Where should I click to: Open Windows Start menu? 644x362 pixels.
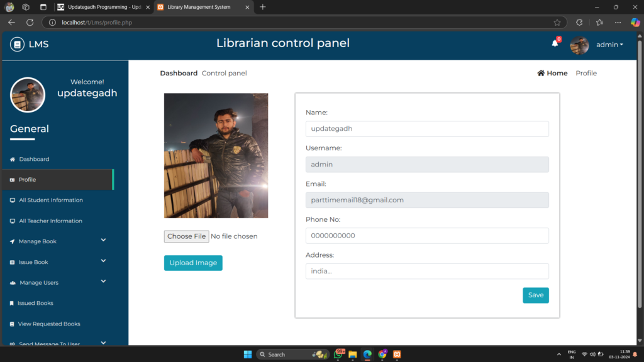tap(248, 354)
